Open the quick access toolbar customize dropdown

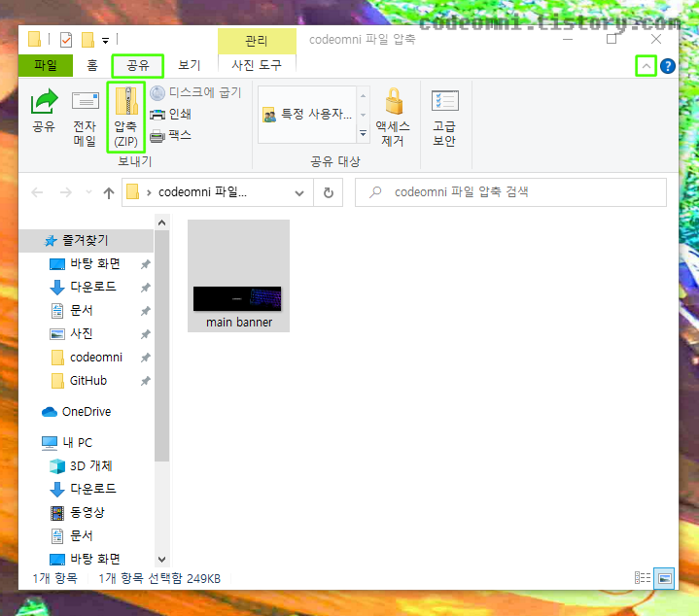105,41
